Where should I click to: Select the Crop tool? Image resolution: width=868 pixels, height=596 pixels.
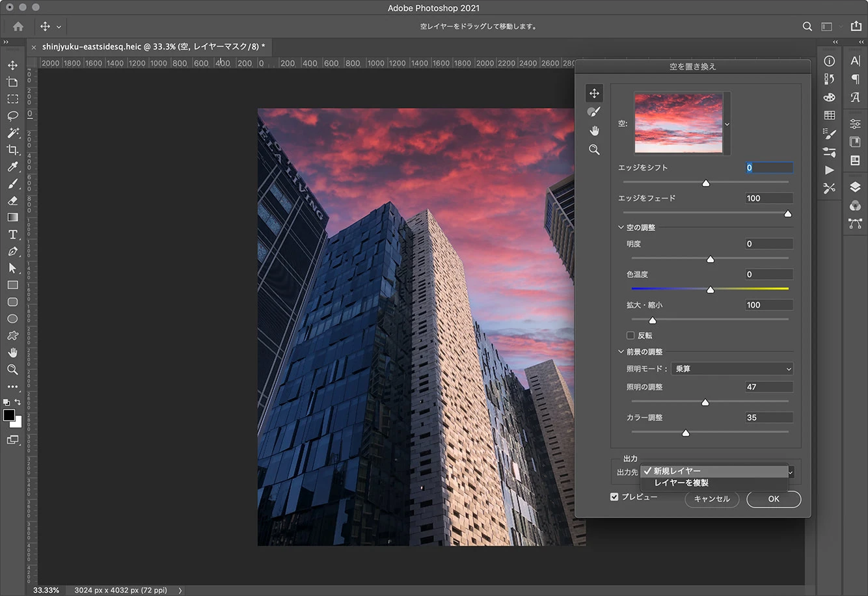click(x=12, y=150)
